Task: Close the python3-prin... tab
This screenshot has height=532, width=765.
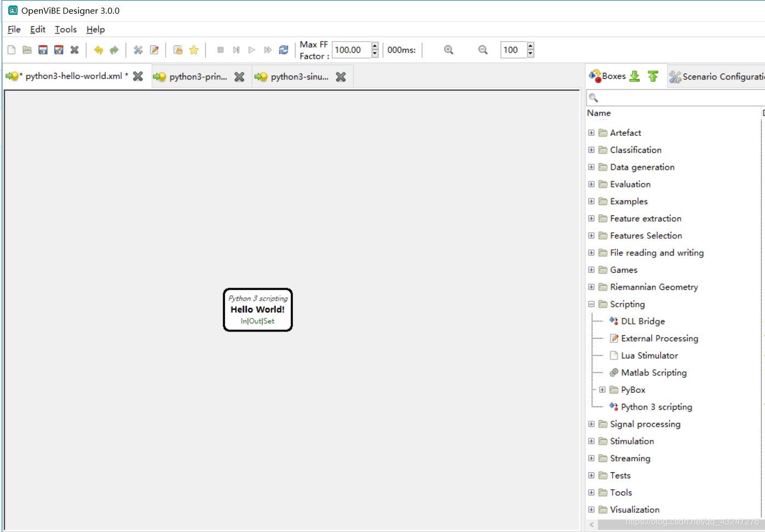Action: 239,77
